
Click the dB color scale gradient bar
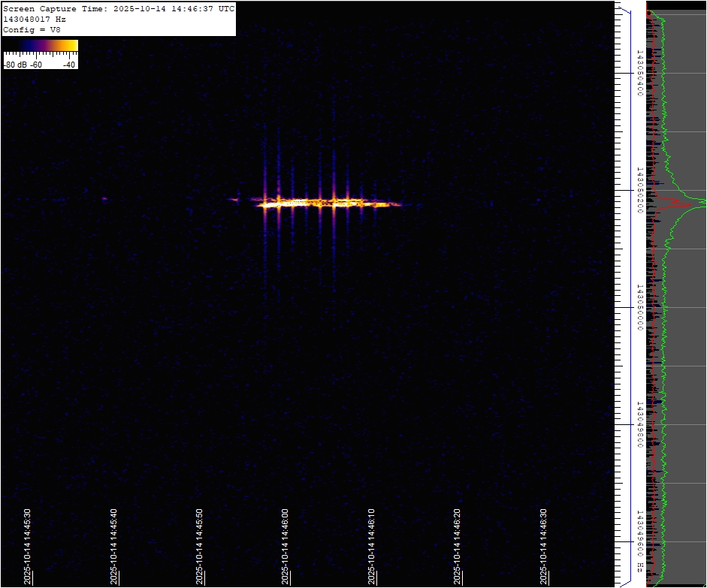[41, 46]
